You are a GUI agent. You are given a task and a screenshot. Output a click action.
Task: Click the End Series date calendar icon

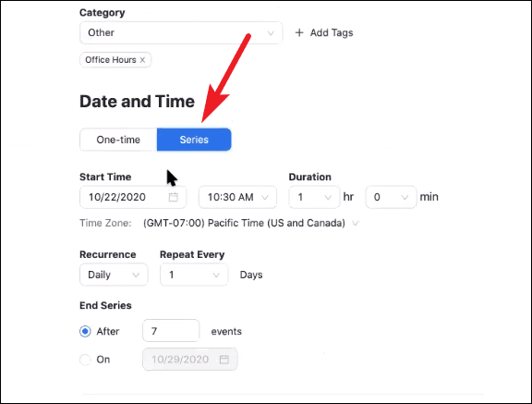224,360
